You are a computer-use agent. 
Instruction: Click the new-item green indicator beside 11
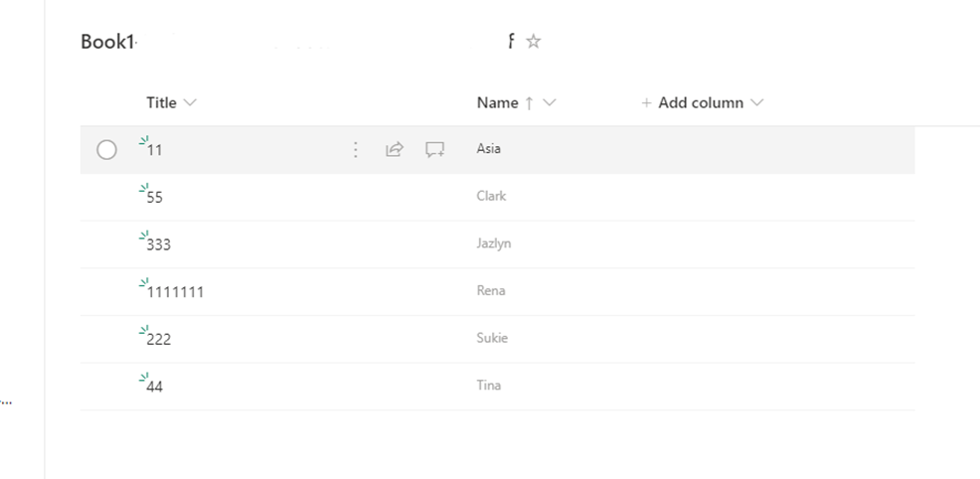coord(144,140)
